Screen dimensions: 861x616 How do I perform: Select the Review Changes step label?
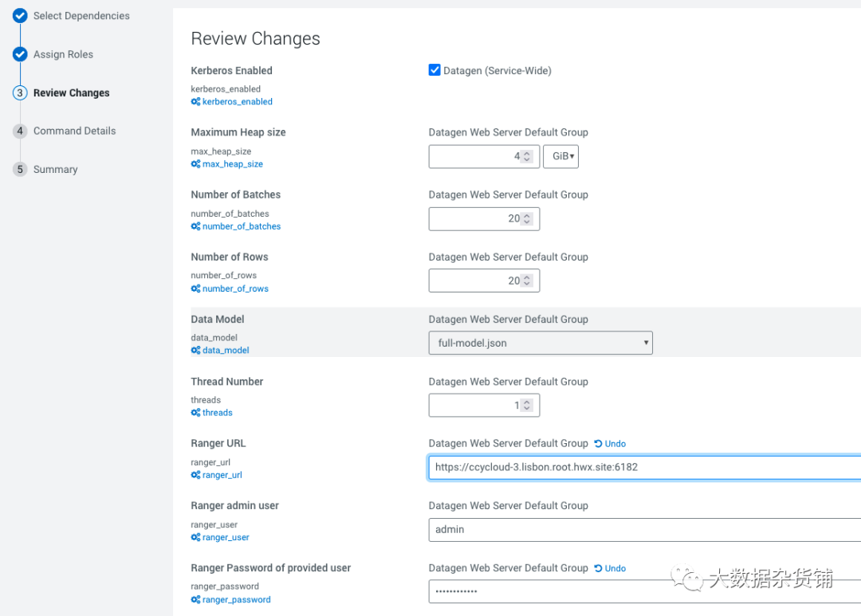coord(72,92)
